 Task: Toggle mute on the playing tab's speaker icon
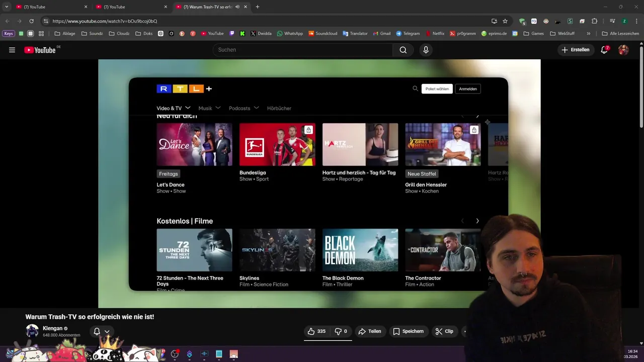(237, 7)
